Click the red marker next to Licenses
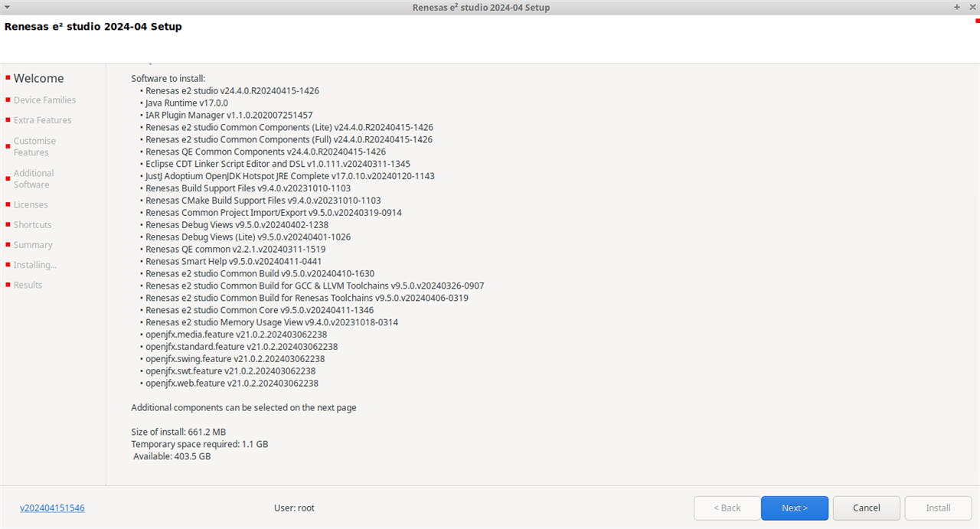Screen dimensions: 980x529 (x=8, y=204)
